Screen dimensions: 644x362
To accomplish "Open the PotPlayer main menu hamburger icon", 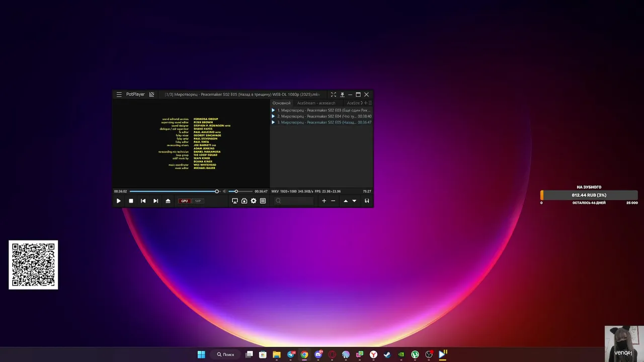I will coord(119,95).
